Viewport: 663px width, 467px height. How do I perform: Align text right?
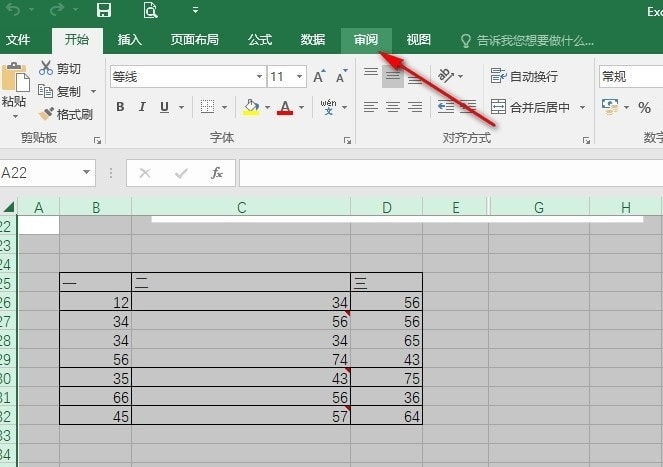click(x=415, y=107)
